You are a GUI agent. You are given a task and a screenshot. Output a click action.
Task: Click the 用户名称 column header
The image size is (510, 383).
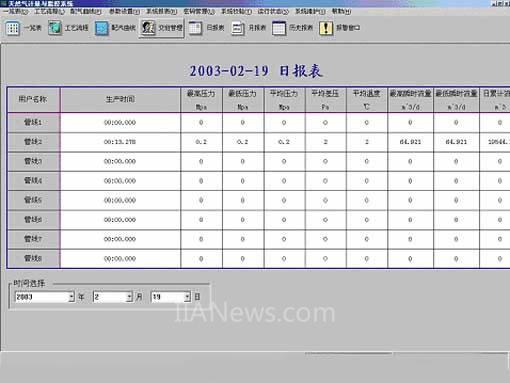point(33,99)
